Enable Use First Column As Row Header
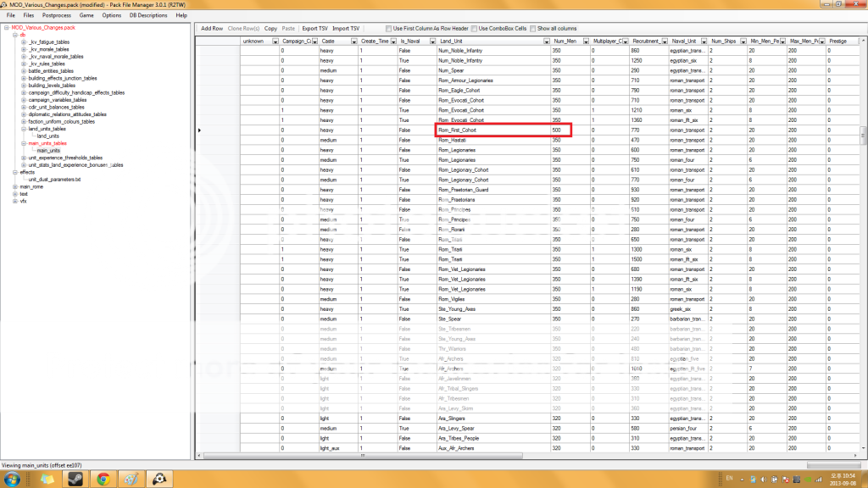 pos(388,29)
